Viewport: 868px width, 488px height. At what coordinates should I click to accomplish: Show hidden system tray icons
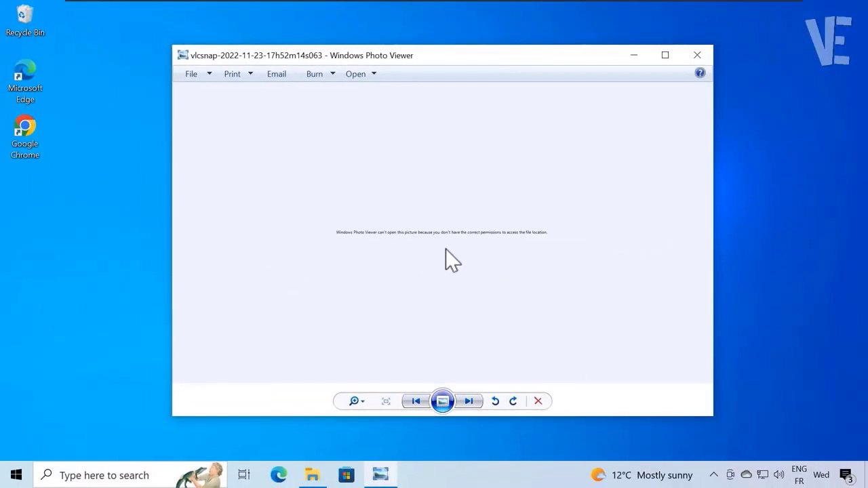coord(713,475)
